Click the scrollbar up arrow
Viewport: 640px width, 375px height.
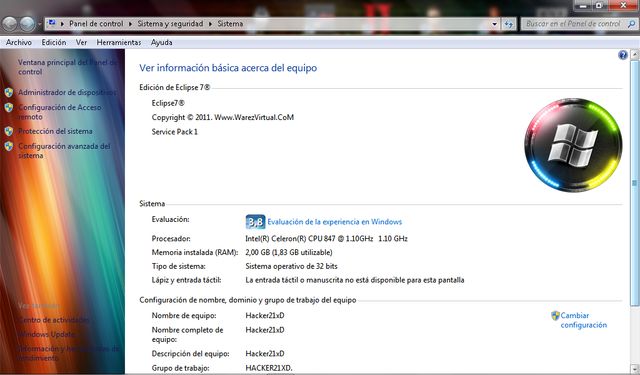click(x=635, y=54)
